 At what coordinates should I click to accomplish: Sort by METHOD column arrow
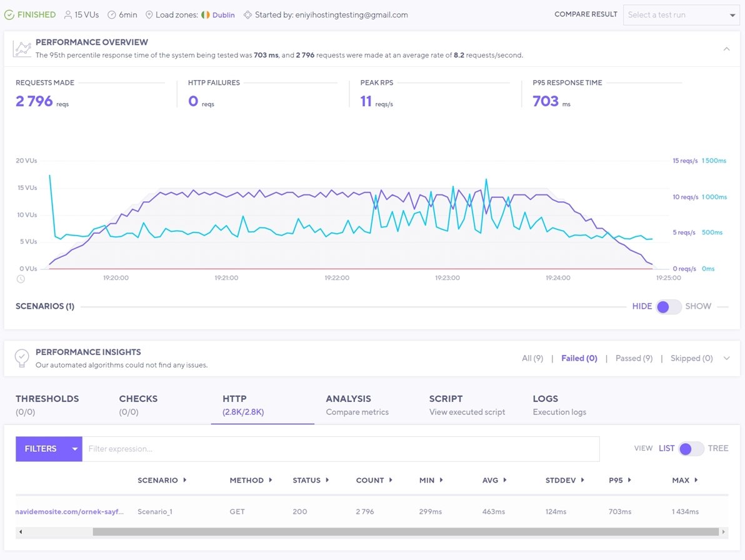point(271,480)
